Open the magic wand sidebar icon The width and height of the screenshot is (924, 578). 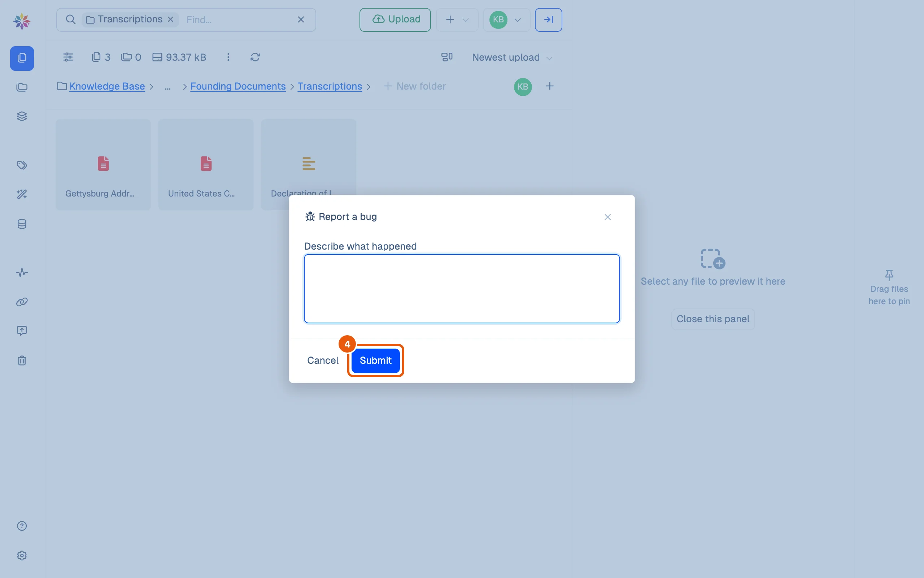pos(22,195)
